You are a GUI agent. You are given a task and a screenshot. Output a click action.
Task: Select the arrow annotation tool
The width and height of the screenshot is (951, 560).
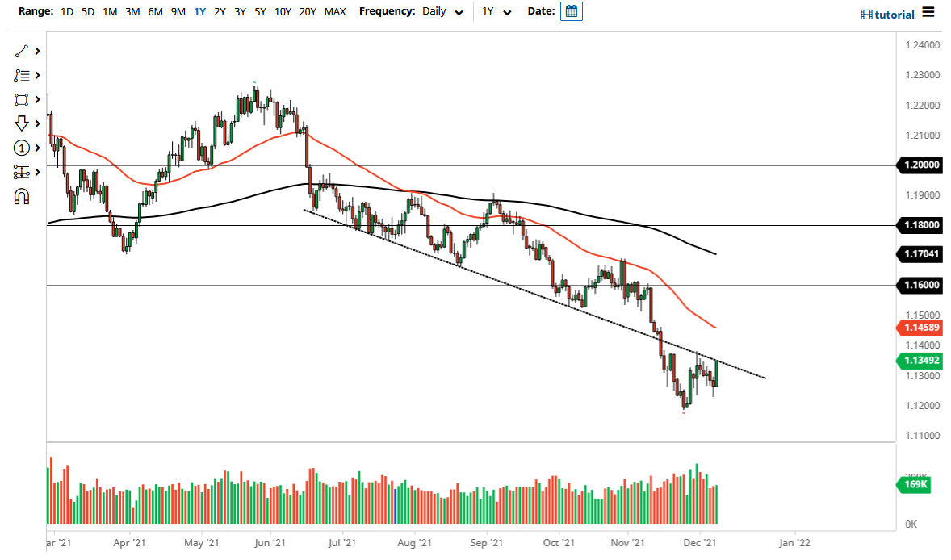coord(22,123)
